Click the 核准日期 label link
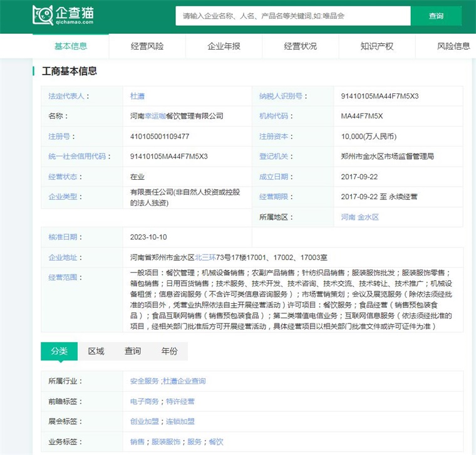The image size is (476, 455). (x=63, y=238)
